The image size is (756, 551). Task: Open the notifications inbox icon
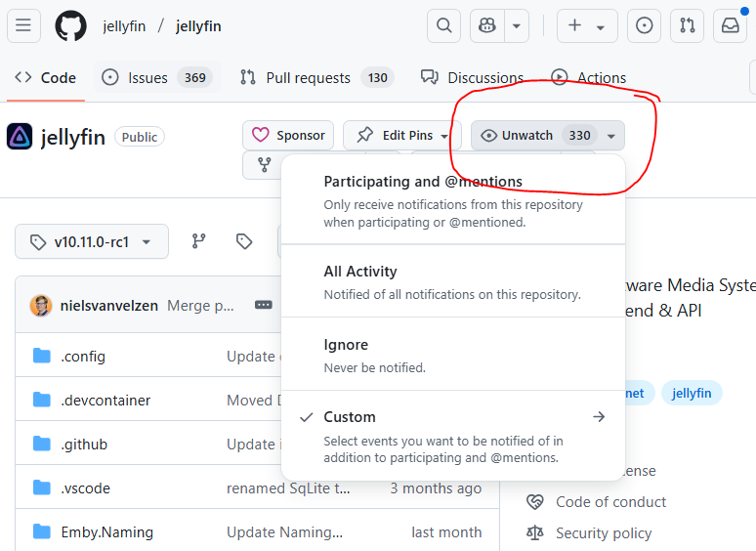pyautogui.click(x=730, y=26)
